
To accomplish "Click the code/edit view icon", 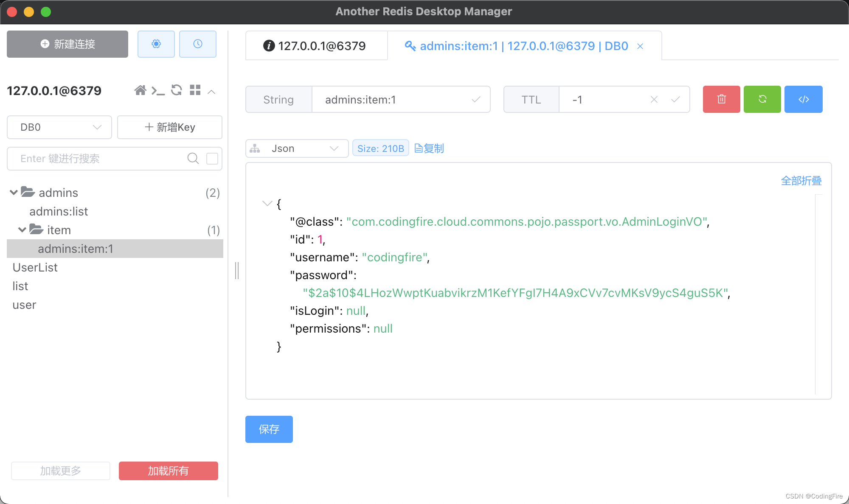I will click(803, 99).
